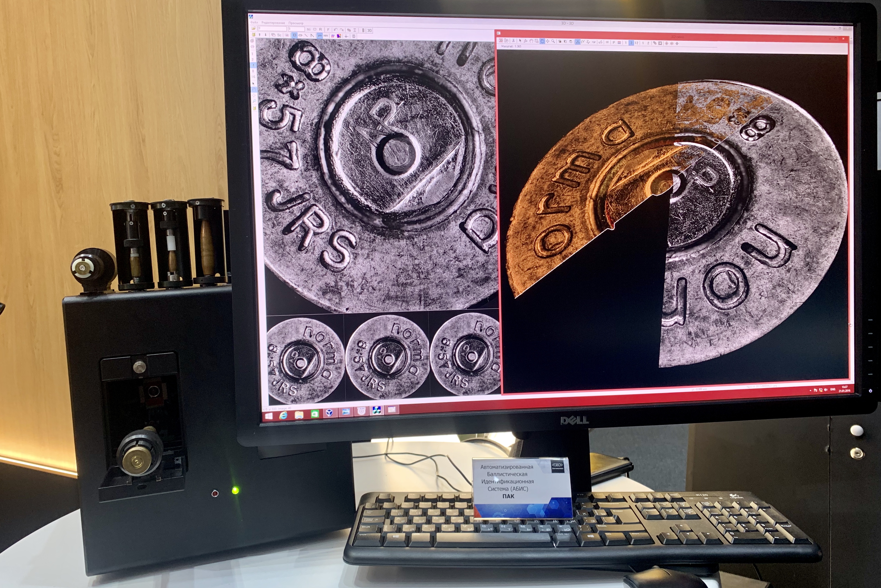Open the third cartridge head thumbnail
This screenshot has height=588, width=881.
pos(465,354)
